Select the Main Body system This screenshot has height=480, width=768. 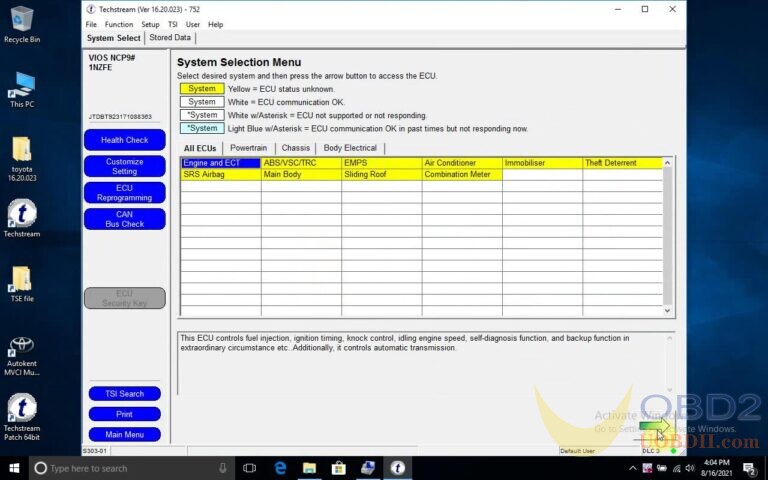[x=301, y=174]
